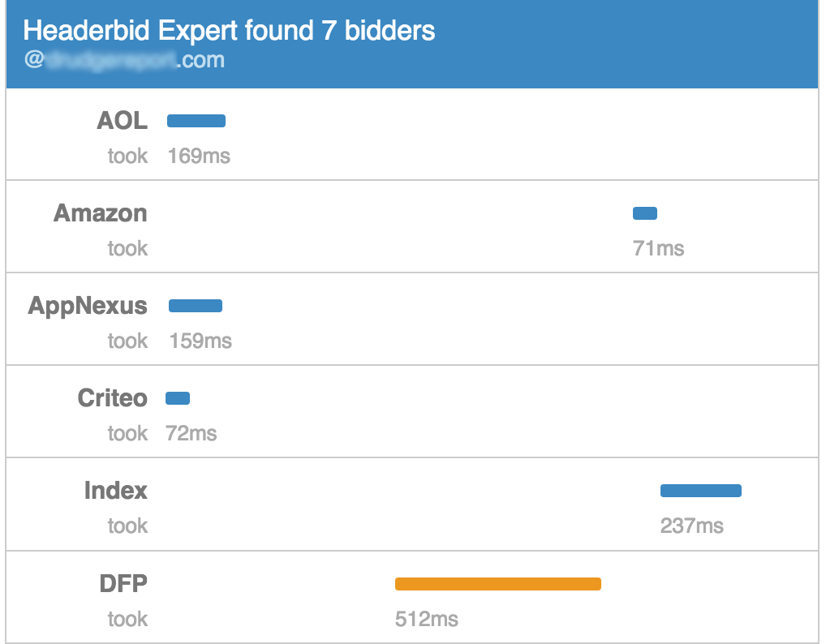Click the AOL blue timing bar
Screen dimensions: 826x644
point(196,121)
